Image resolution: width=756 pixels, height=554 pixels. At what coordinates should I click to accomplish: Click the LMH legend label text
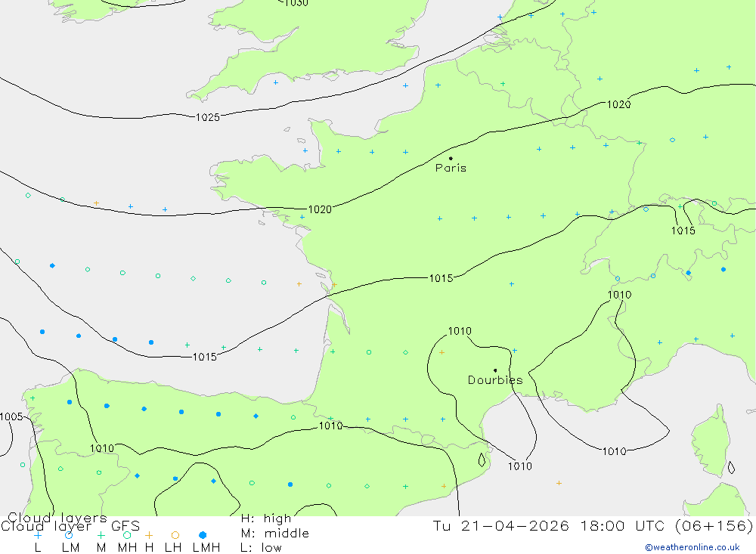[x=206, y=548]
